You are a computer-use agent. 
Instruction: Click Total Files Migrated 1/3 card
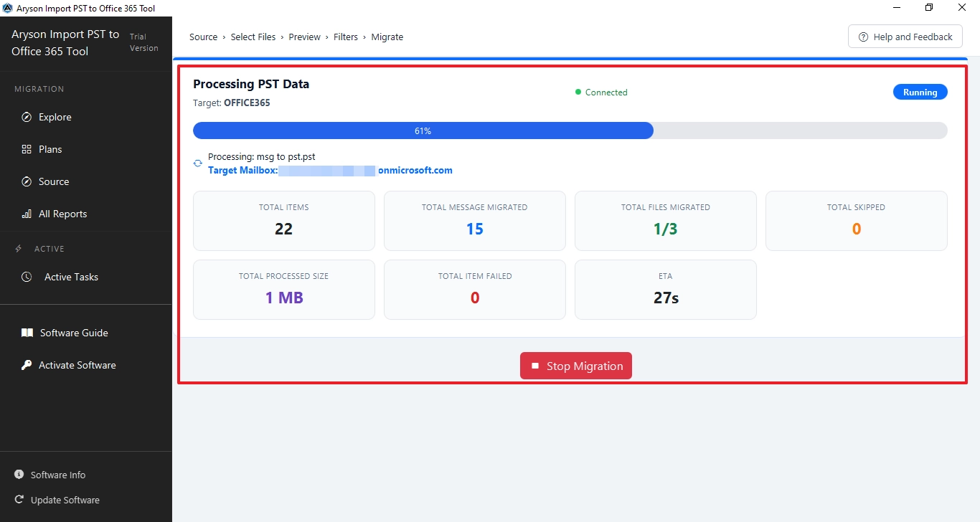[666, 221]
